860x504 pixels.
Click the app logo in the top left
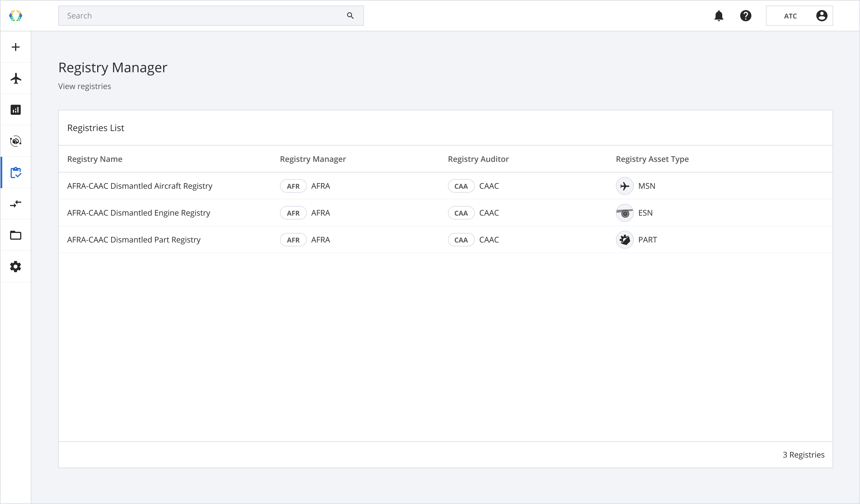16,16
